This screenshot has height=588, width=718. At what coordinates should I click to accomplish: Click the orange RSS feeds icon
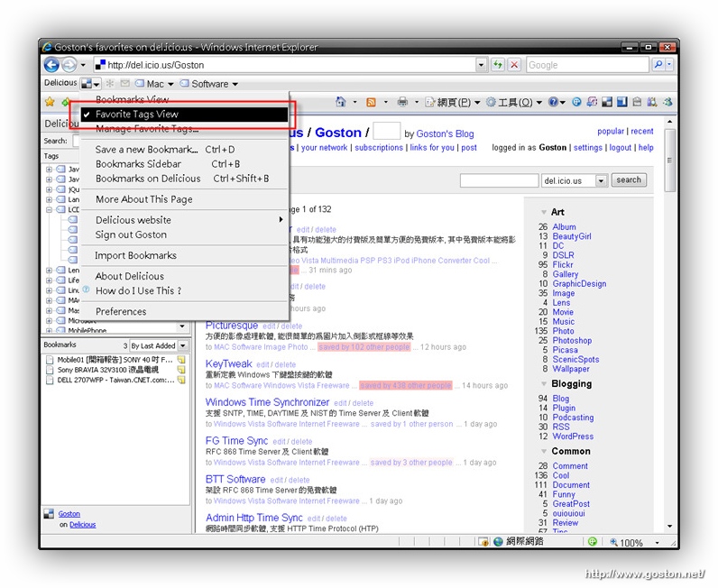pos(371,102)
